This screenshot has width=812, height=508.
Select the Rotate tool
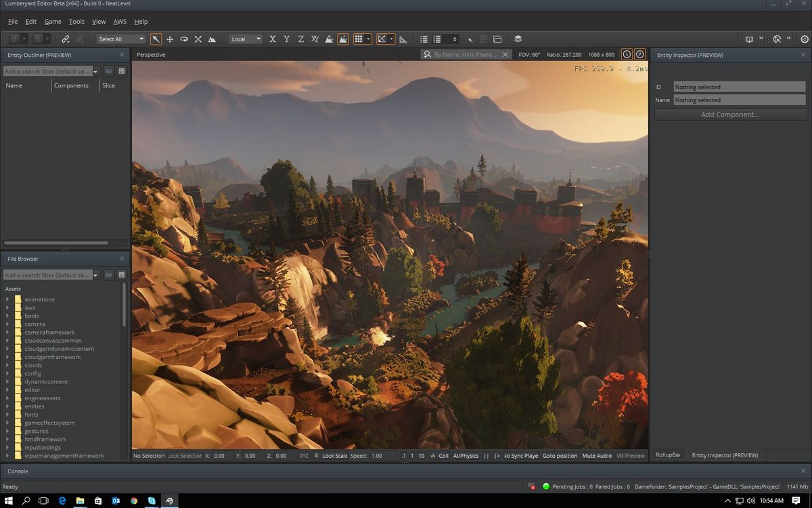click(x=184, y=39)
